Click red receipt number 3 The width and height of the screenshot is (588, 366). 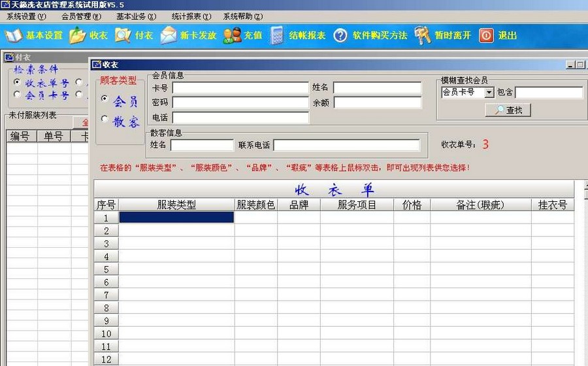click(485, 144)
